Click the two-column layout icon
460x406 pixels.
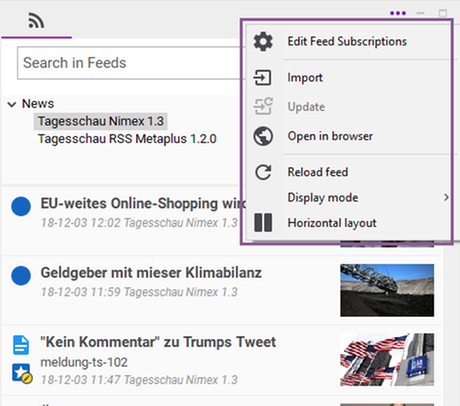point(263,222)
